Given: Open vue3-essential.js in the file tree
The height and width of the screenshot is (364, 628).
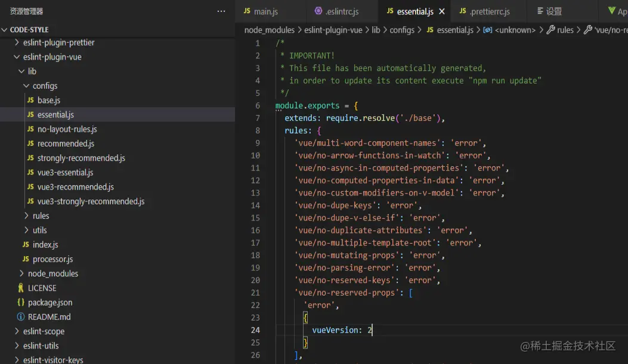Looking at the screenshot, I should pyautogui.click(x=65, y=173).
